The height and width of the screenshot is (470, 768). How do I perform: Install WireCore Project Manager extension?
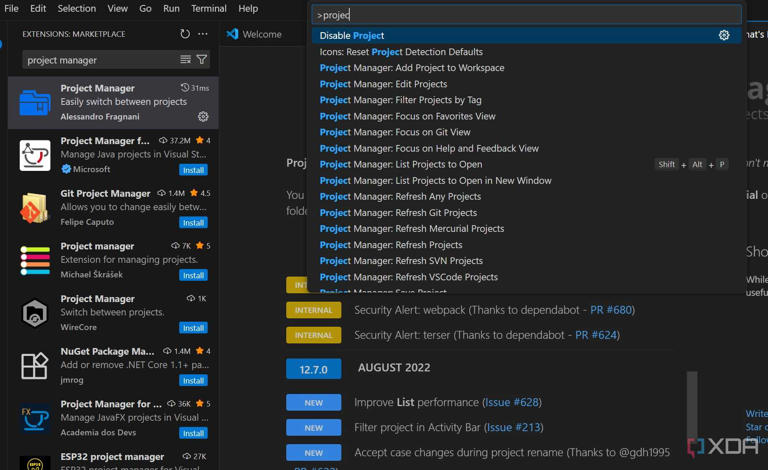193,328
